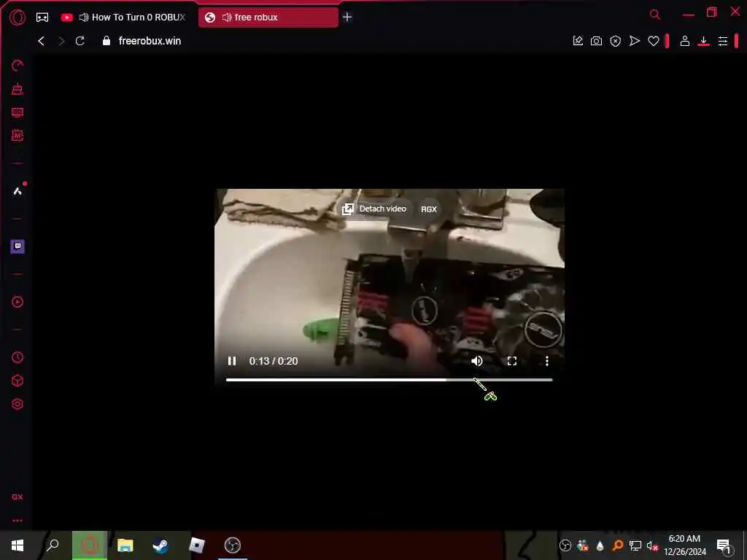Open the notification center icon
Image resolution: width=747 pixels, height=560 pixels.
(x=724, y=545)
